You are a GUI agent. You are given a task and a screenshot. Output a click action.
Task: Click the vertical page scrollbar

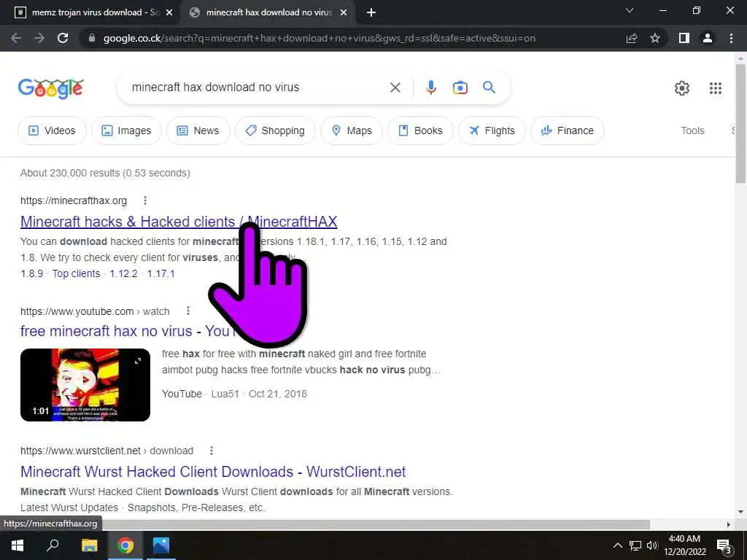(740, 124)
